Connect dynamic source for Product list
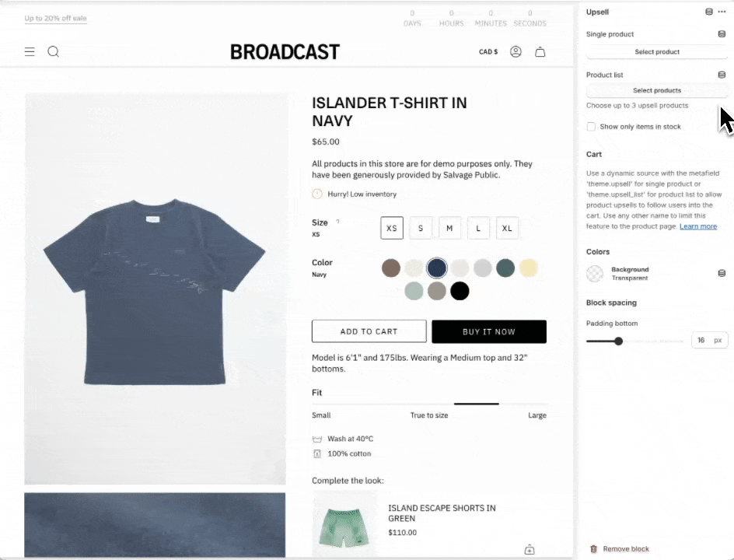The height and width of the screenshot is (560, 734). pyautogui.click(x=722, y=75)
